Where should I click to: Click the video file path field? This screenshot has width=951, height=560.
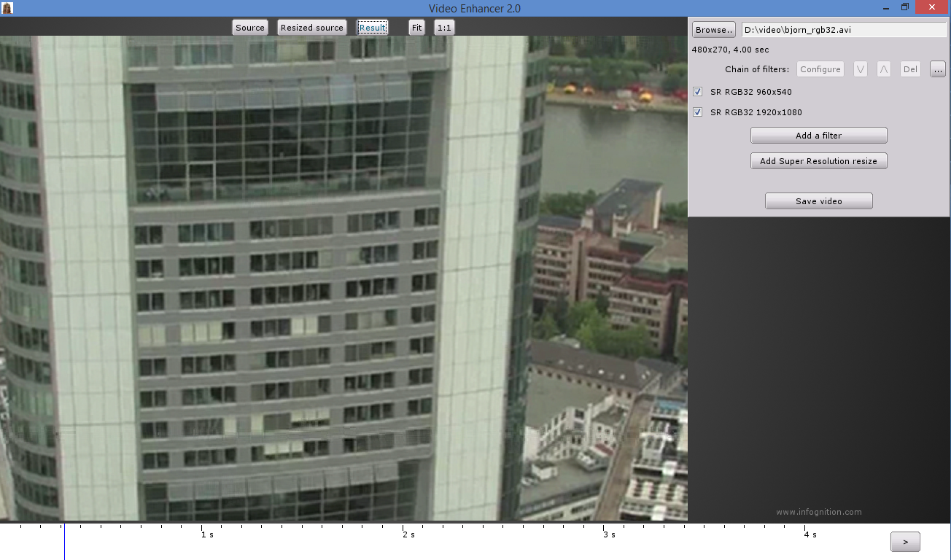point(844,30)
